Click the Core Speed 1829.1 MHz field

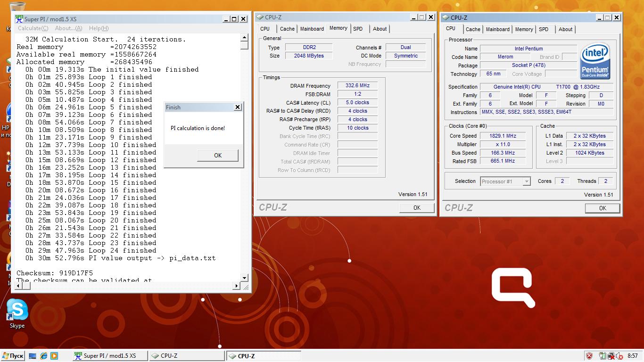click(504, 136)
